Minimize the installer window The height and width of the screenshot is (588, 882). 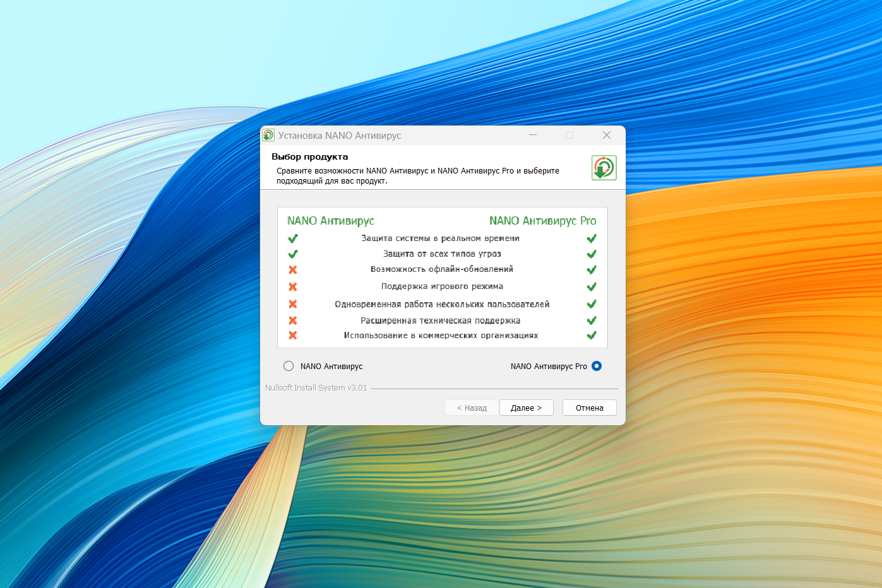pyautogui.click(x=533, y=135)
